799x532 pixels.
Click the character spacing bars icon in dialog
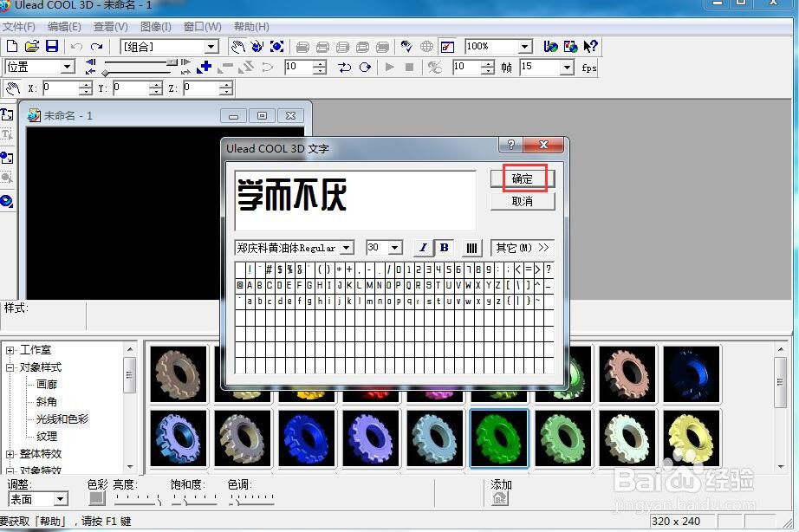(x=471, y=248)
